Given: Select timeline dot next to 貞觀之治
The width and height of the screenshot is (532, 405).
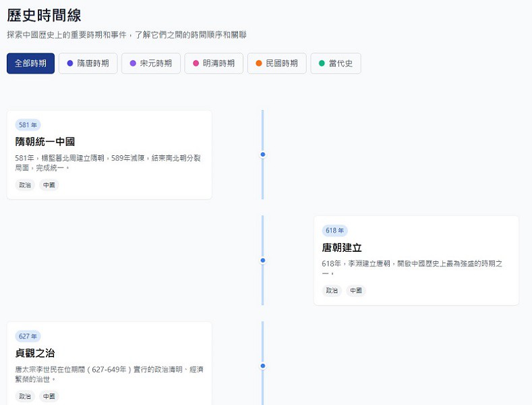Looking at the screenshot, I should [263, 366].
